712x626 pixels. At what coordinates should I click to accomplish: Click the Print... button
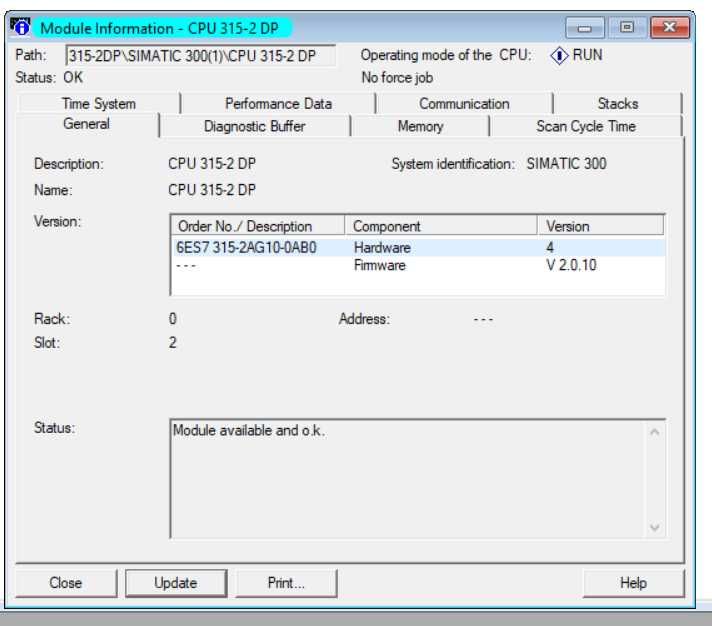(x=286, y=583)
